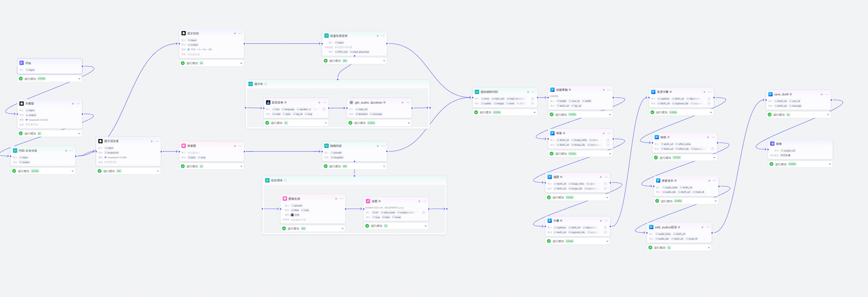This screenshot has width=868, height=297.
Task: Click the 图像生成 node's pink icon
Action: click(x=285, y=199)
